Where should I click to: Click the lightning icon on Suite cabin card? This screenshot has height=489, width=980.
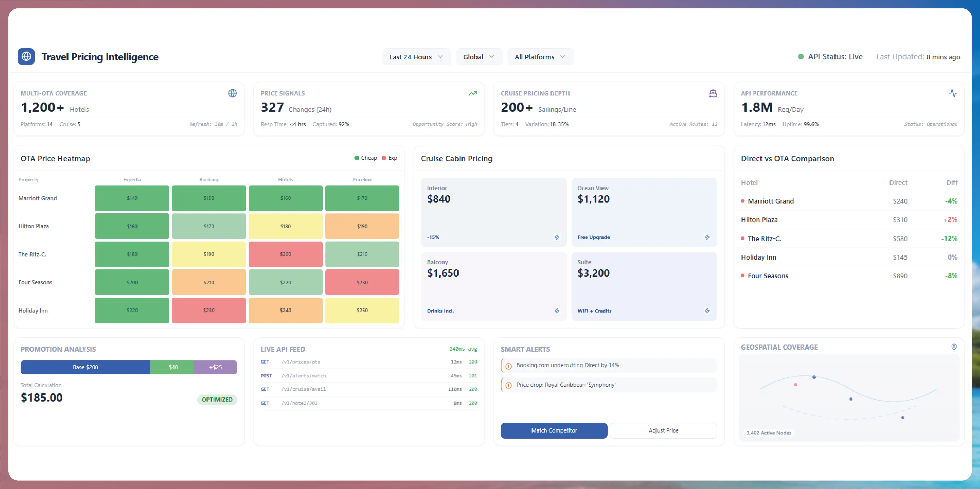click(x=707, y=311)
